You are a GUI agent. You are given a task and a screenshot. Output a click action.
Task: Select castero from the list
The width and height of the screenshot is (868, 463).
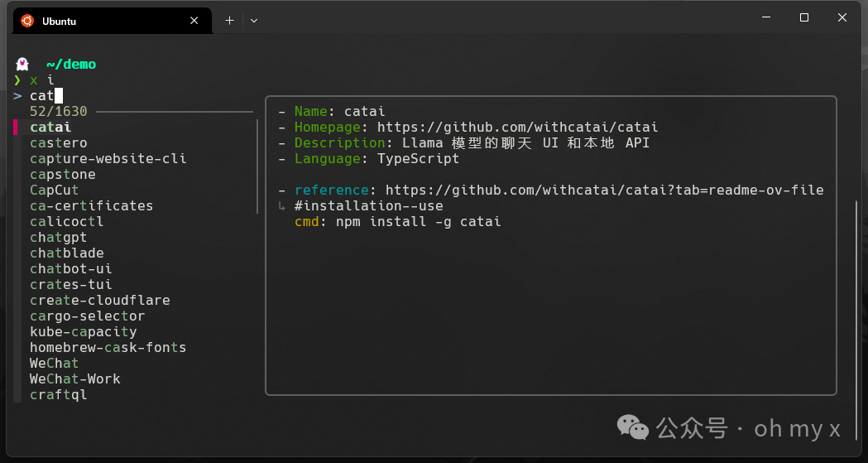pyautogui.click(x=58, y=142)
